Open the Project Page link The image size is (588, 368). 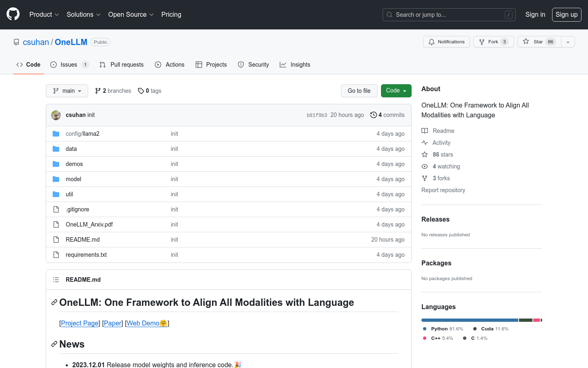tap(80, 323)
